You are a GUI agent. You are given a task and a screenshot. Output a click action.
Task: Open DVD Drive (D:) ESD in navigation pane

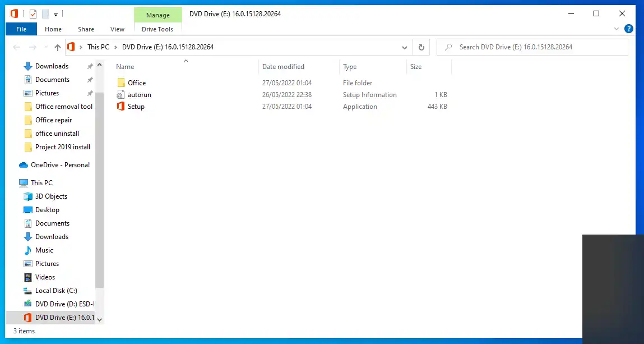pyautogui.click(x=64, y=304)
